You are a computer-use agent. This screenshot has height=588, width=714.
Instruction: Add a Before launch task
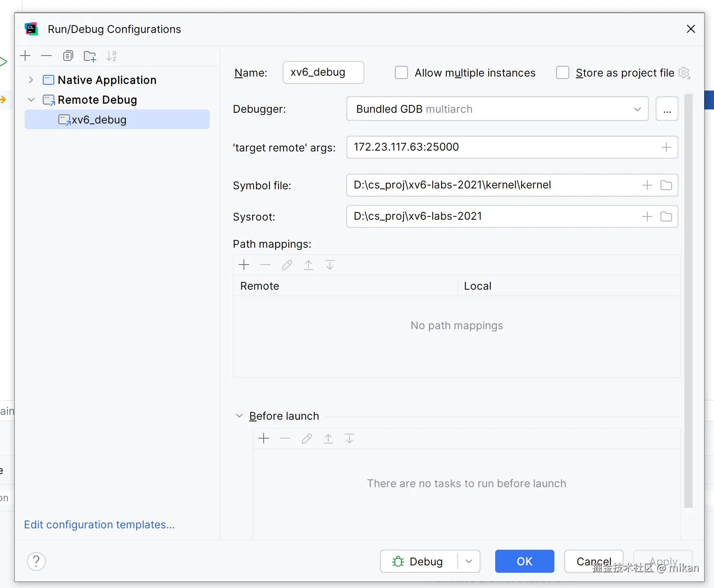point(264,439)
